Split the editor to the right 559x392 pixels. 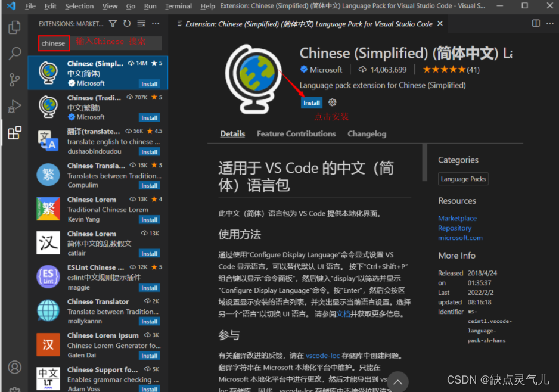tap(536, 23)
